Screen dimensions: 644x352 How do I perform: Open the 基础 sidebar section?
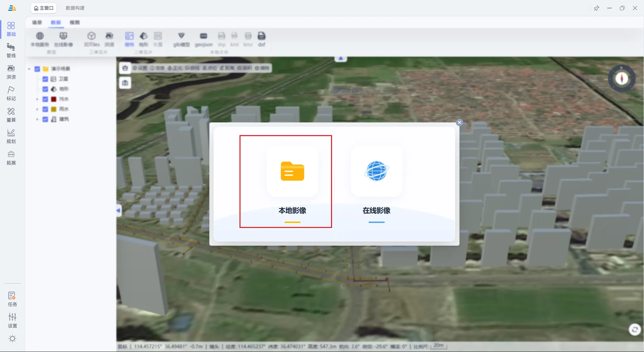(x=11, y=29)
